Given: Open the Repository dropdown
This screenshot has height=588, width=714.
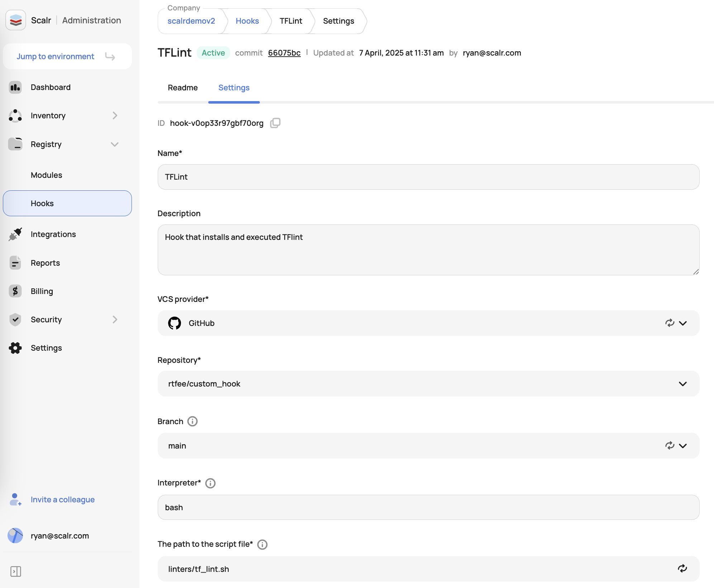Looking at the screenshot, I should (682, 384).
